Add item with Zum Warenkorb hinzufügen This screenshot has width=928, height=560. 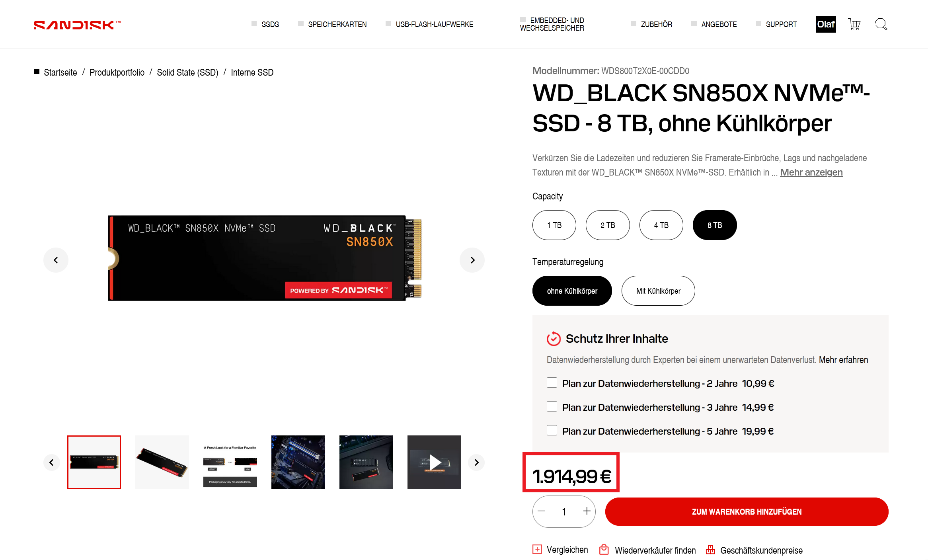click(747, 512)
